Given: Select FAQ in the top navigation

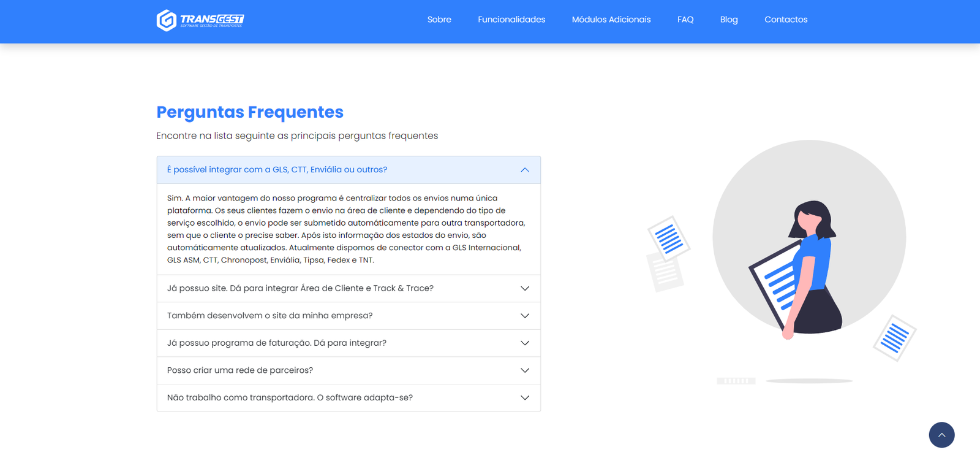Looking at the screenshot, I should point(685,20).
